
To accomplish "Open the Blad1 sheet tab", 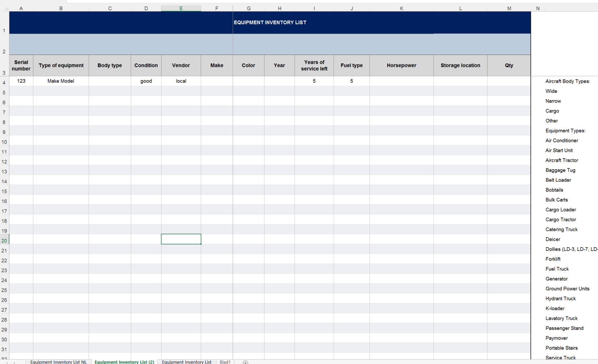I will click(x=225, y=362).
